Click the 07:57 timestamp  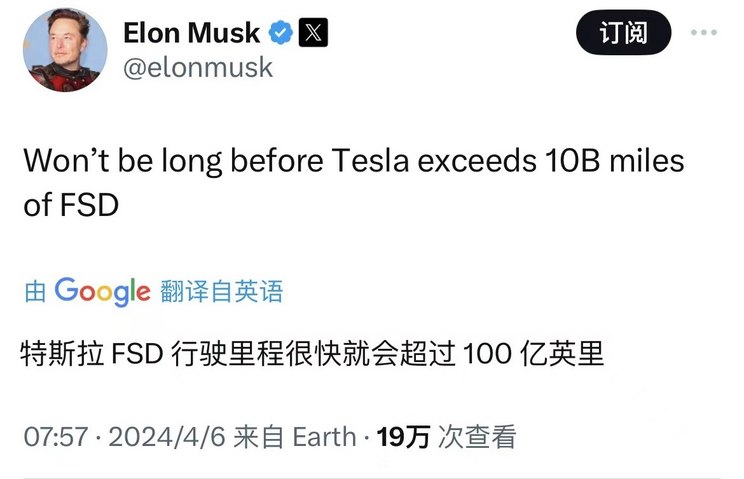pyautogui.click(x=55, y=437)
